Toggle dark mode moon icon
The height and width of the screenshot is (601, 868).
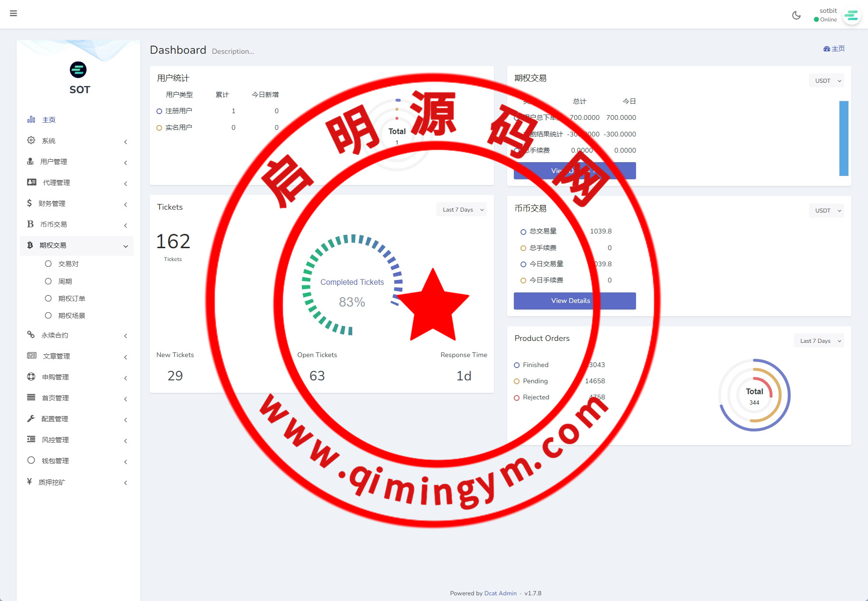point(796,15)
